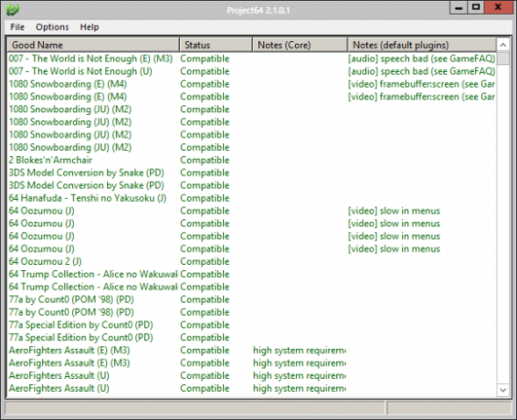Sort by the Status column header
Screen dimensions: 517x420
pos(216,45)
